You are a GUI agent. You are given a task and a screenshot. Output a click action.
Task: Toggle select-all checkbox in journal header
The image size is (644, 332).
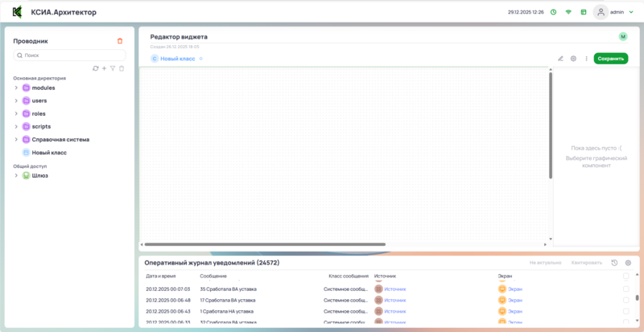pos(626,276)
